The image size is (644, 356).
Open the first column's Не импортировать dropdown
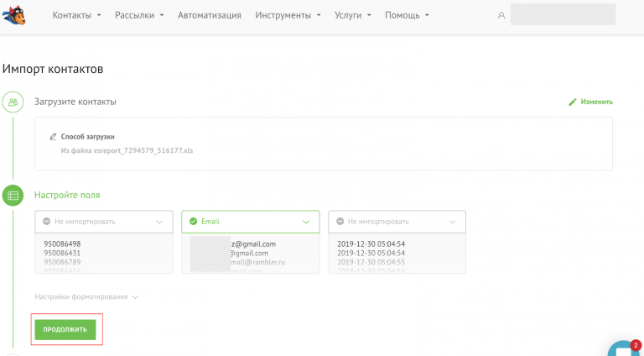104,222
